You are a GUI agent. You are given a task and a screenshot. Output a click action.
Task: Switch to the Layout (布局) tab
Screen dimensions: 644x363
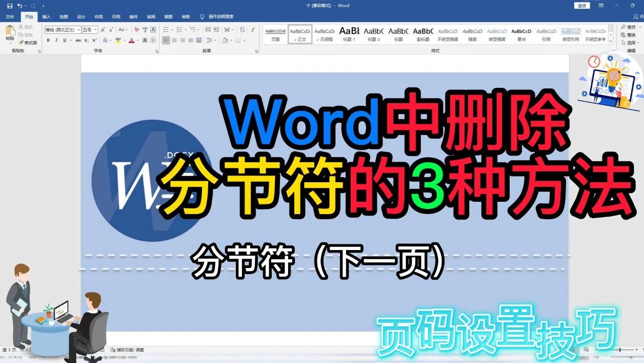pos(98,16)
